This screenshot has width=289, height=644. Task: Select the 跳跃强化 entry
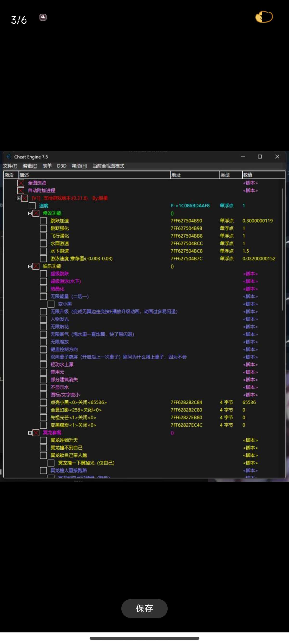click(x=60, y=228)
